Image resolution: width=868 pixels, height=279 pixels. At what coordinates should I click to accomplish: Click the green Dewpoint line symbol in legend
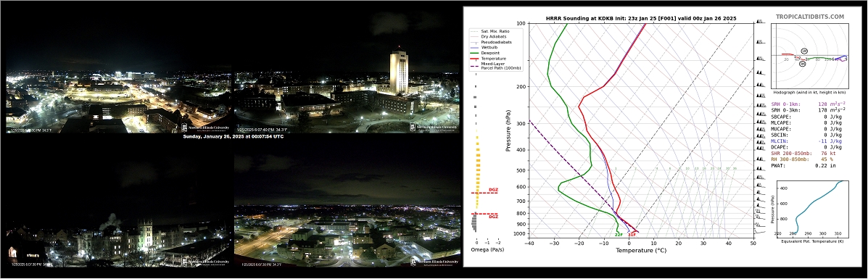coord(475,53)
